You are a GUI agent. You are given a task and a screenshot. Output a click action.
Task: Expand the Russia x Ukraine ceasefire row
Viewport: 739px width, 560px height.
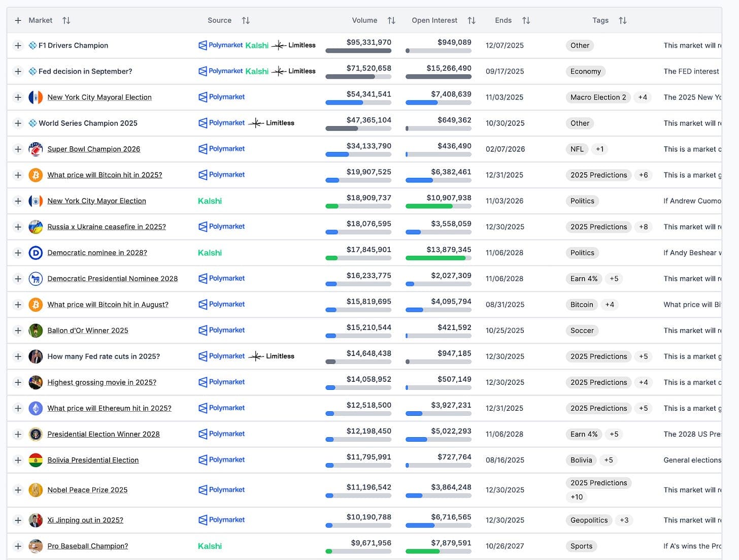(x=18, y=227)
